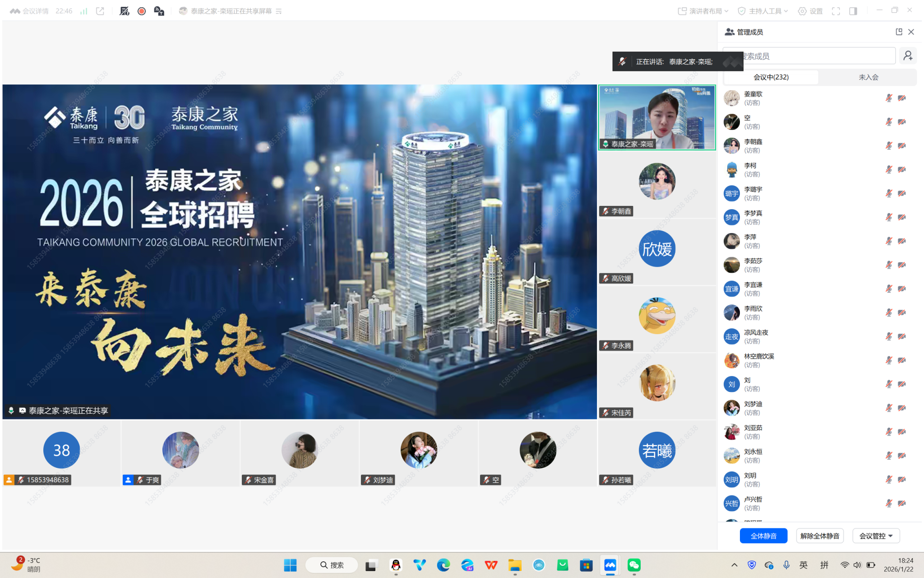Image resolution: width=924 pixels, height=578 pixels.
Task: Click the 解除全体静音 button
Action: [820, 536]
